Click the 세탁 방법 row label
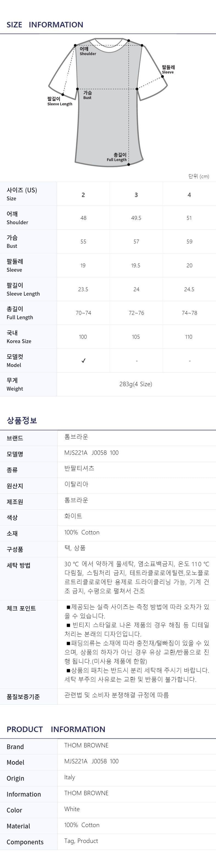The image size is (216, 868). (x=19, y=565)
